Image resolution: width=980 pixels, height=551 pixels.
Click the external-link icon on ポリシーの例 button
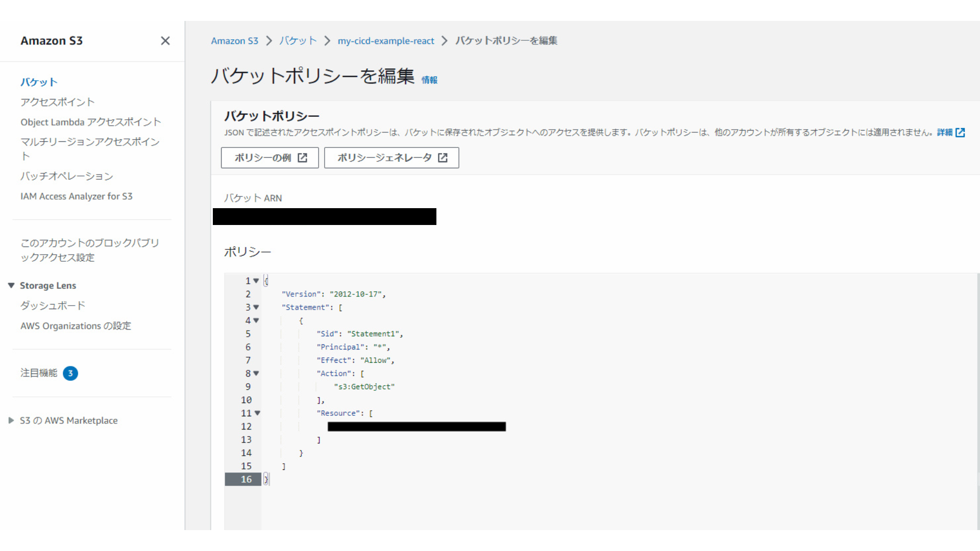tap(303, 158)
